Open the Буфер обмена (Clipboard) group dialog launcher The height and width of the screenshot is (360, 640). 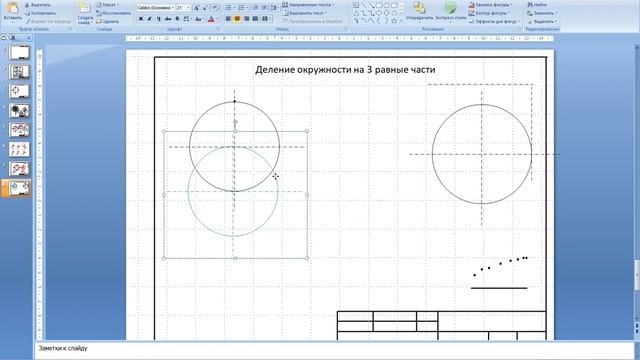click(x=70, y=29)
